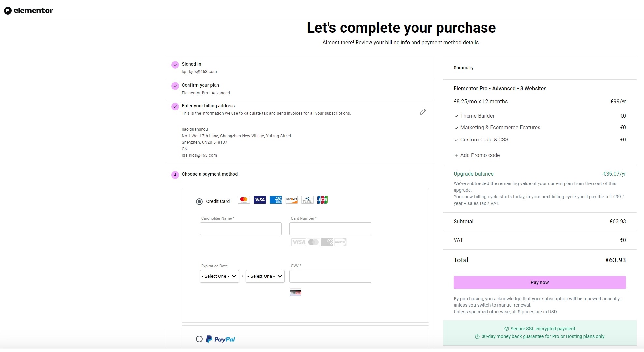The width and height of the screenshot is (644, 352).
Task: Open the expiration month Select One dropdown
Action: (219, 276)
